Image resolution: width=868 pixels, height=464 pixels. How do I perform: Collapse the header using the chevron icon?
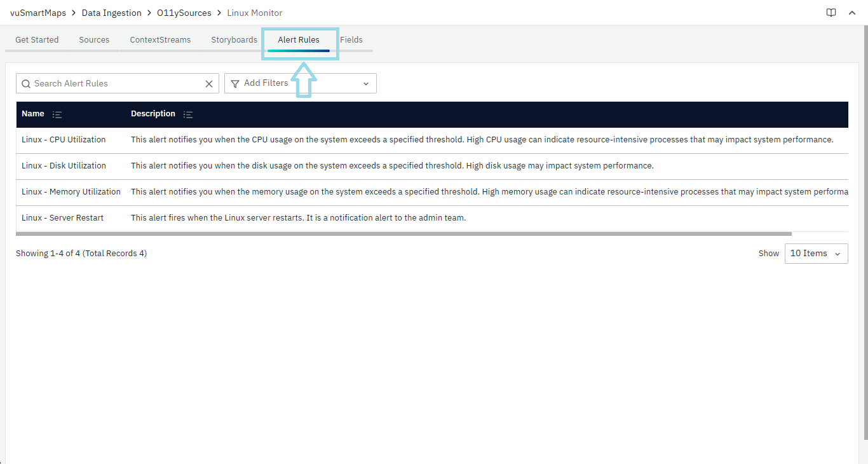pos(852,12)
